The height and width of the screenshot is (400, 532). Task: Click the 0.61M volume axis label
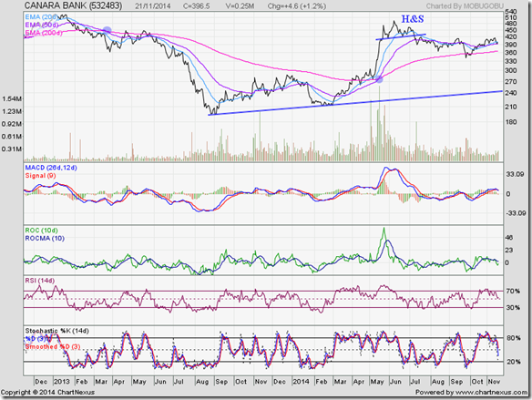coord(12,137)
